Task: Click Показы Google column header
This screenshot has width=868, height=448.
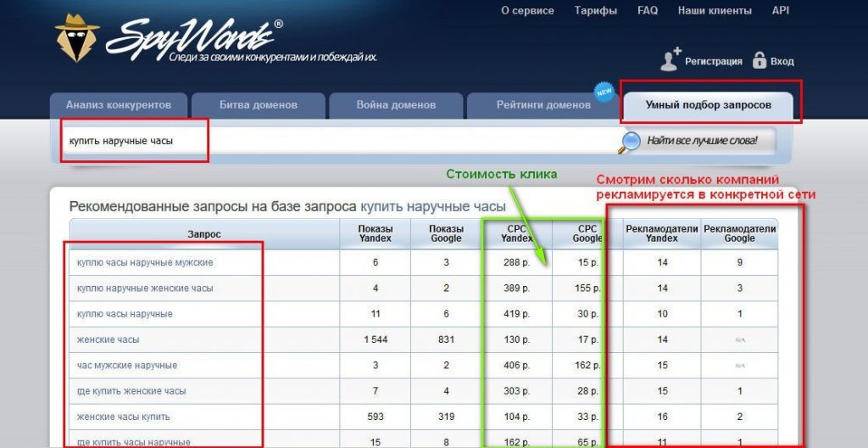Action: coord(446,234)
